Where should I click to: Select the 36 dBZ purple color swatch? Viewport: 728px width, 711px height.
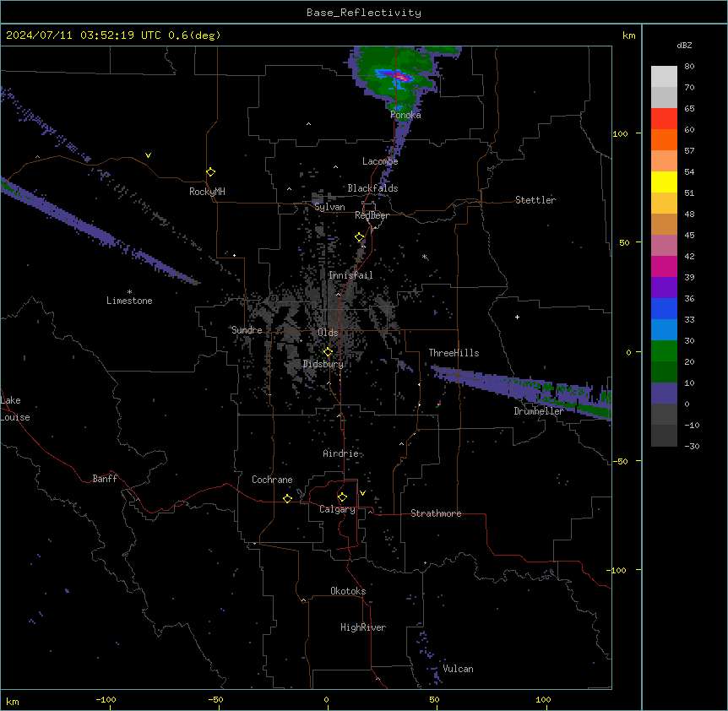click(664, 287)
